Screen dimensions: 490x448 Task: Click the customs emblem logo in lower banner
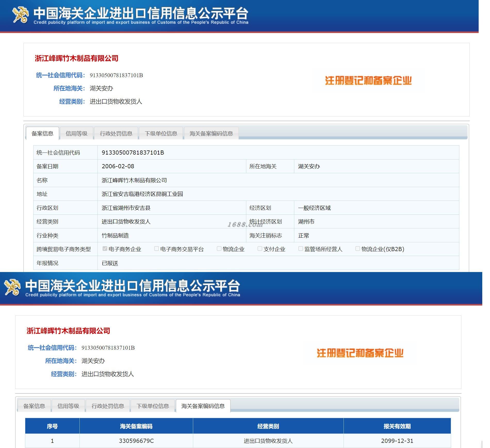(12, 287)
